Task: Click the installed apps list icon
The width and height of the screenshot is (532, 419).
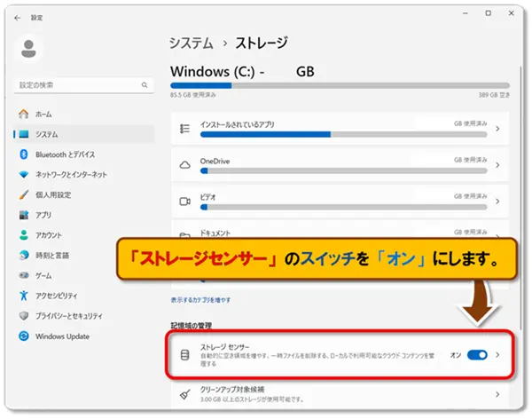Action: click(x=184, y=129)
